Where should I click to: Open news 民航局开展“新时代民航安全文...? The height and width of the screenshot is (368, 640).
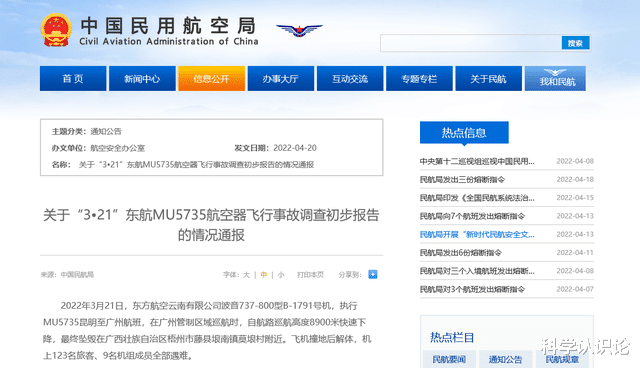coord(477,235)
